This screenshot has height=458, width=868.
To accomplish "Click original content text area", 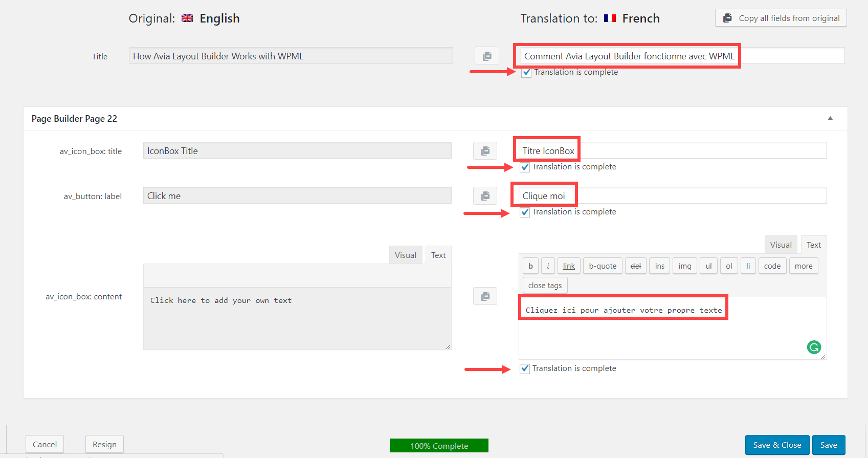I will point(297,318).
